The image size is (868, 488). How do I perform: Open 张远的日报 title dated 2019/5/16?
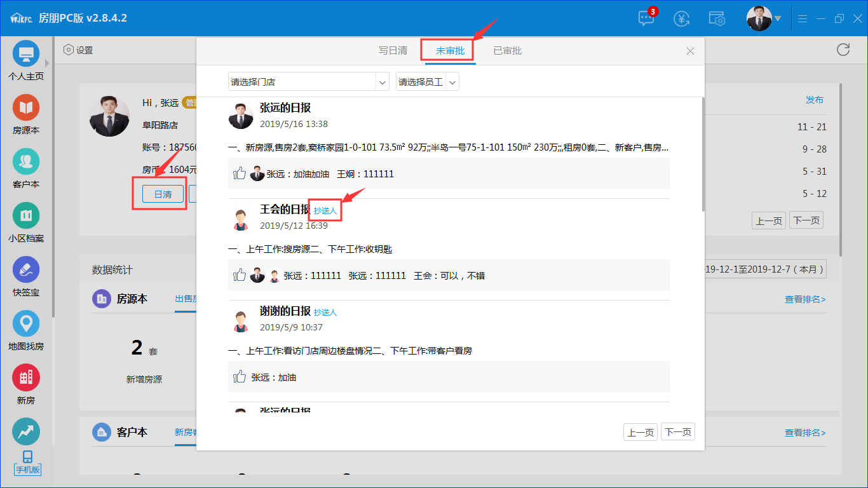coord(285,108)
